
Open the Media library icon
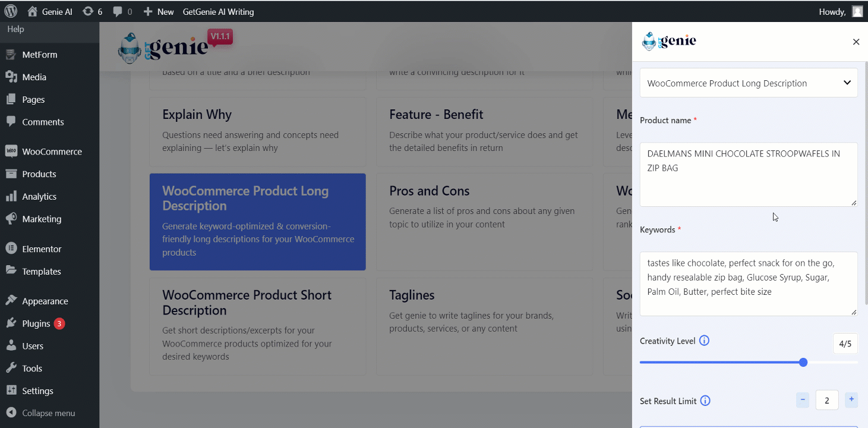pos(11,77)
